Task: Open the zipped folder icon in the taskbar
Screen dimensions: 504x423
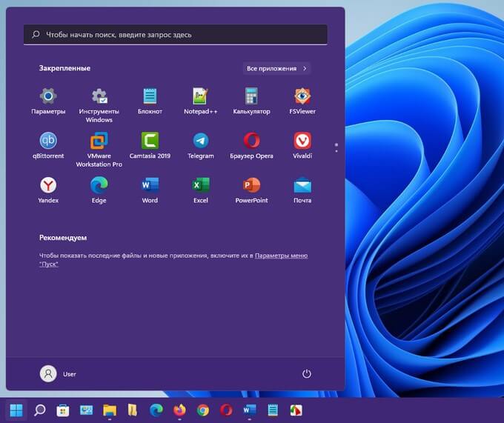Action: pyautogui.click(x=133, y=410)
